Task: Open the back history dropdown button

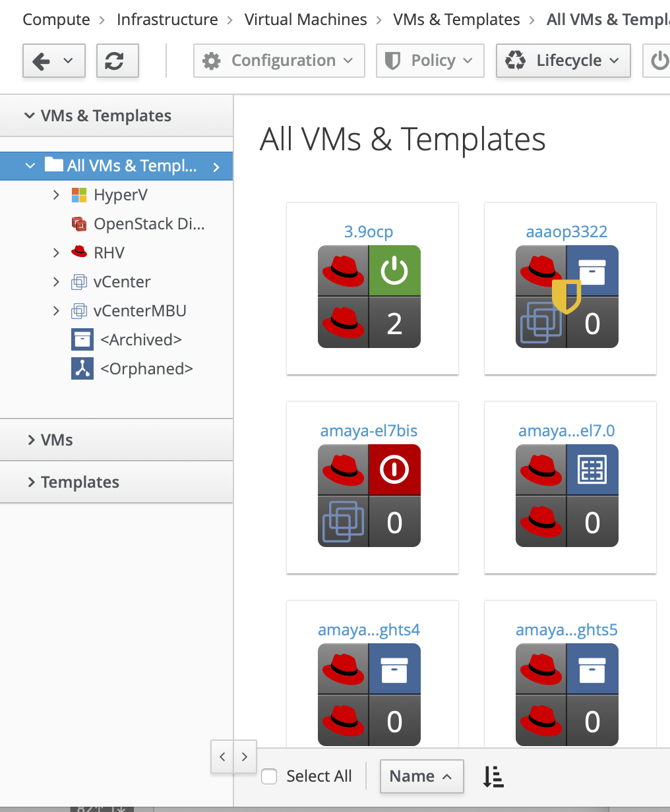Action: coord(53,61)
